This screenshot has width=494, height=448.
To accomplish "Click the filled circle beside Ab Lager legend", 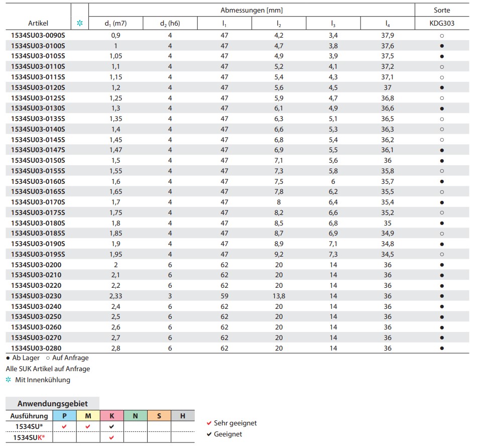I will [8, 358].
